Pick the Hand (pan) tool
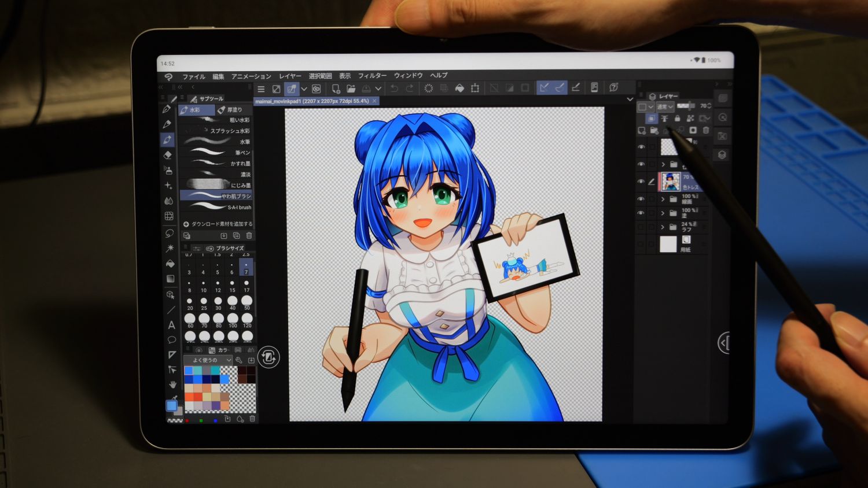Image resolution: width=868 pixels, height=488 pixels. (x=172, y=384)
